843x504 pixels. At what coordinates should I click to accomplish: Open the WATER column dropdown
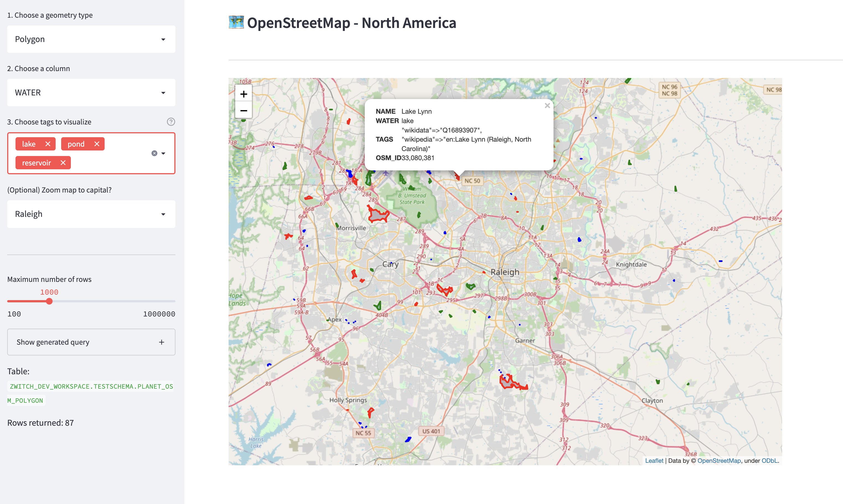tap(91, 92)
